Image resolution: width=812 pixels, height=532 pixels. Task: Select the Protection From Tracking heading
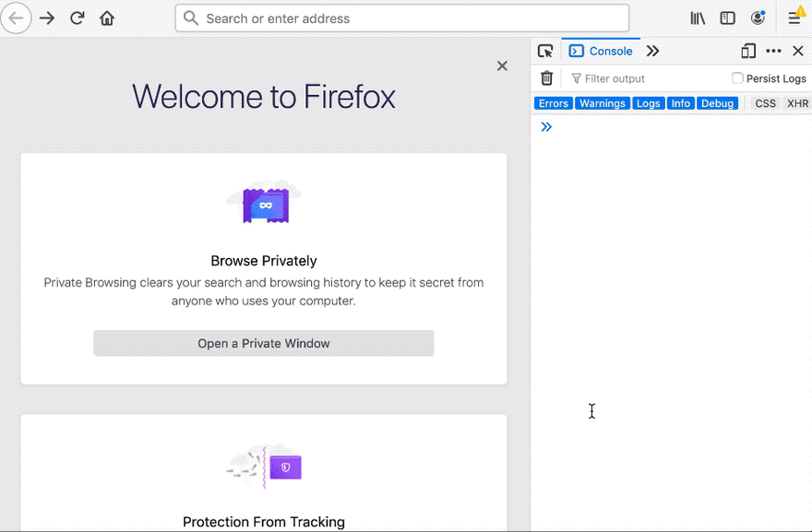point(264,522)
